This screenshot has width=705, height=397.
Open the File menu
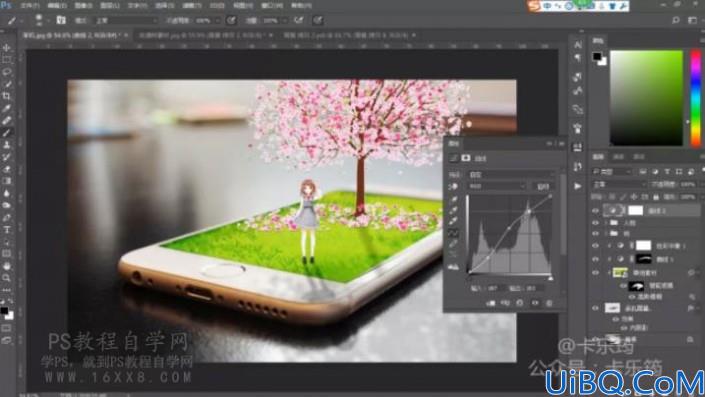pyautogui.click(x=30, y=6)
